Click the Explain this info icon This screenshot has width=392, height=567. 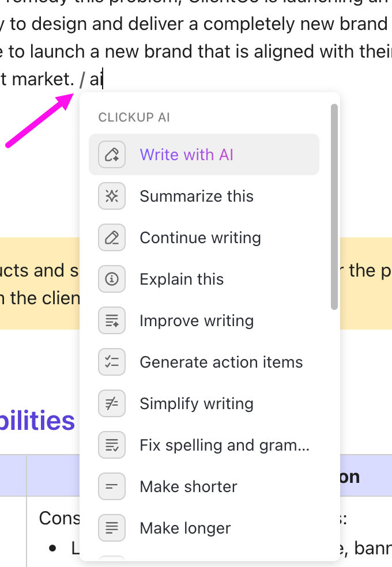(112, 279)
